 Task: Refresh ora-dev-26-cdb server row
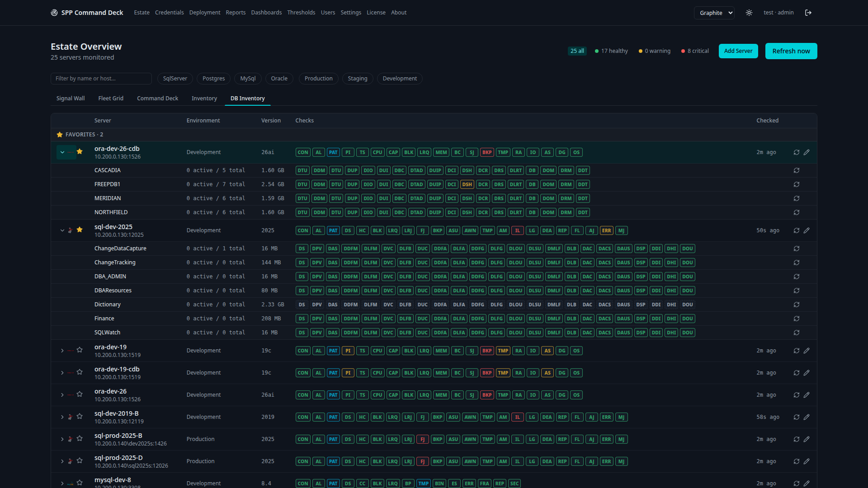click(x=797, y=152)
